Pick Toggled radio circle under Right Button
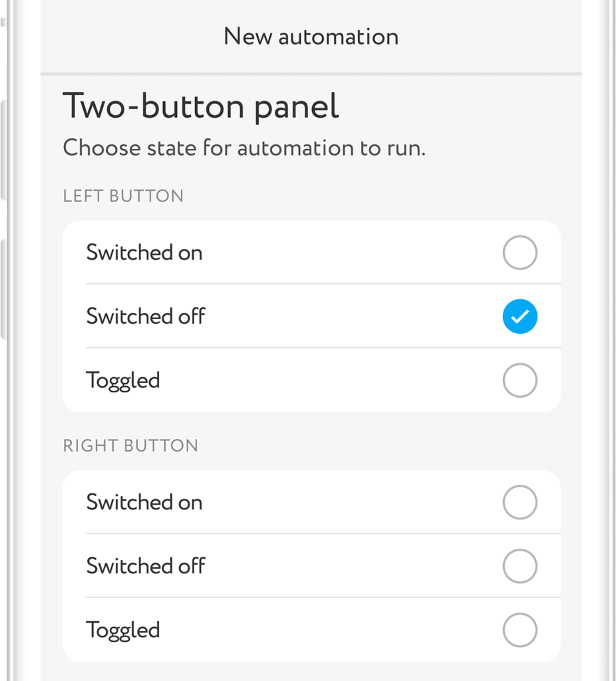616x681 pixels. pos(520,630)
